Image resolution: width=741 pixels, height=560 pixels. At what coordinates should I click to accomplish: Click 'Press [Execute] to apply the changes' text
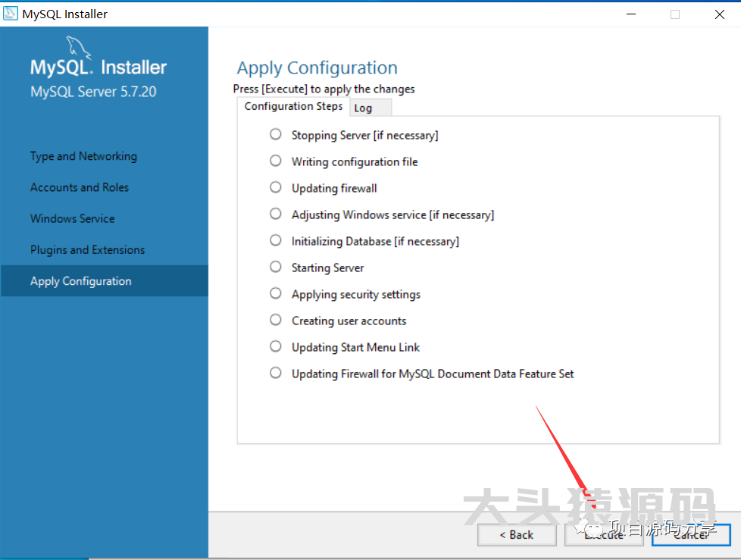(x=324, y=89)
